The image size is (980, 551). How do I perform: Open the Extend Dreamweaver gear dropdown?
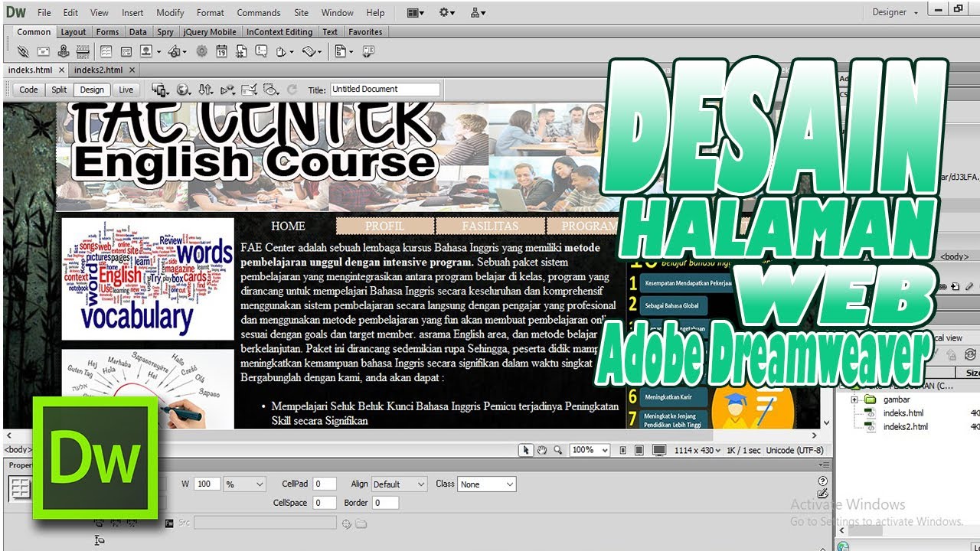pos(446,12)
